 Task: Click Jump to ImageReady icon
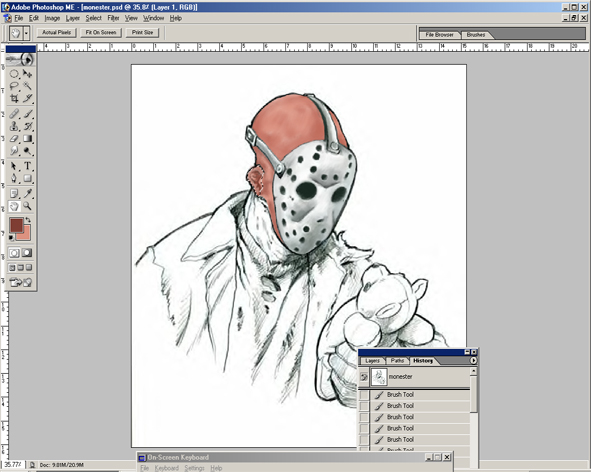21,282
